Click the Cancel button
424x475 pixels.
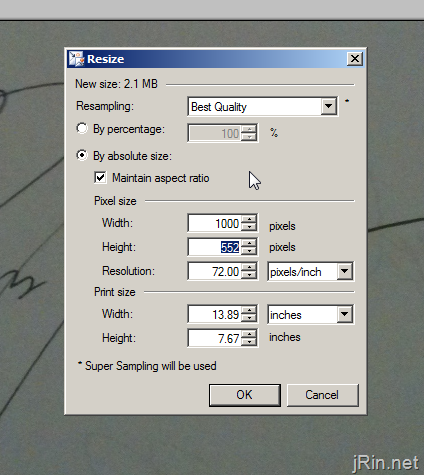click(322, 395)
